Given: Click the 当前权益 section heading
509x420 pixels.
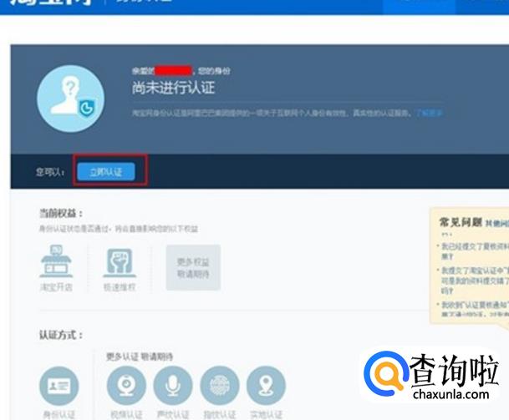Looking at the screenshot, I should pyautogui.click(x=61, y=214).
